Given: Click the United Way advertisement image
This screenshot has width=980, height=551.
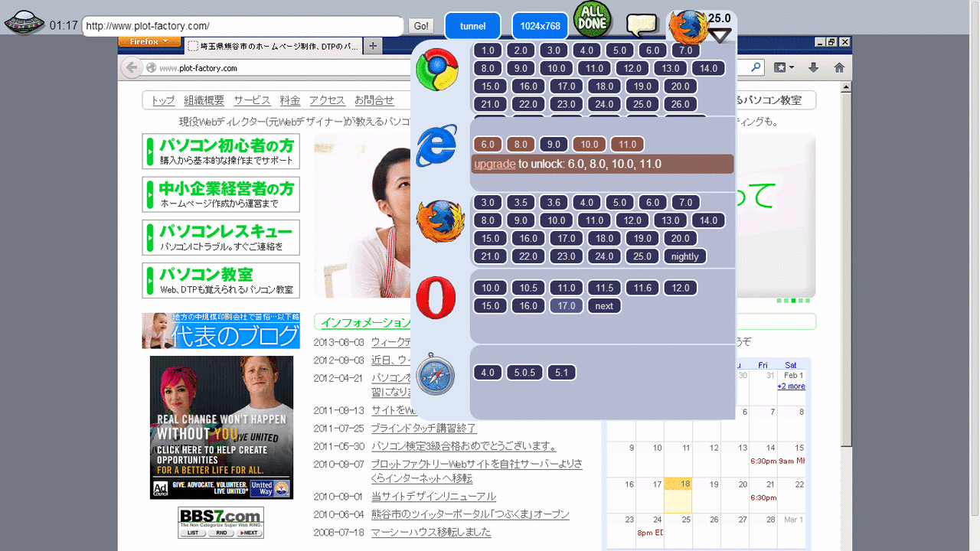Looking at the screenshot, I should pos(221,428).
